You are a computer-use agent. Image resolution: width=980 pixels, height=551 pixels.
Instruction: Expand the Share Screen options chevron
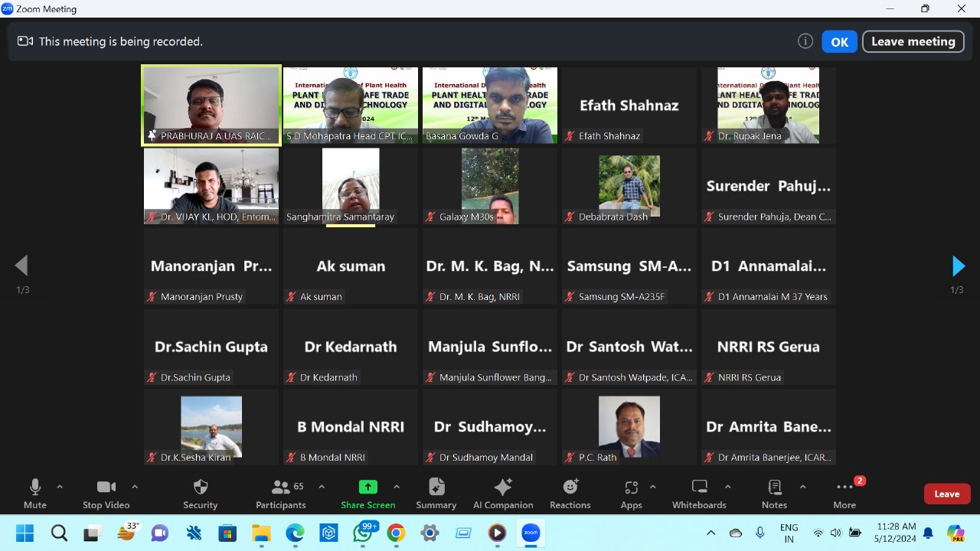397,487
